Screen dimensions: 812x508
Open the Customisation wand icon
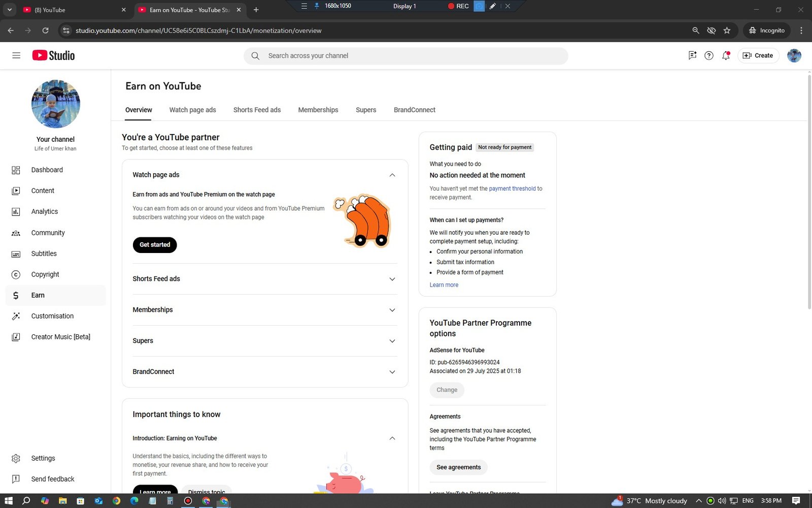(x=16, y=316)
